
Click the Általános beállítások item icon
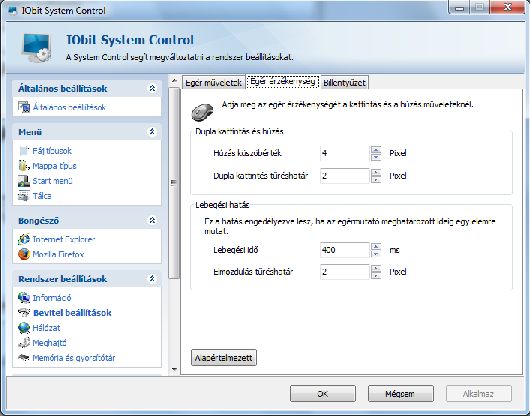click(x=24, y=107)
